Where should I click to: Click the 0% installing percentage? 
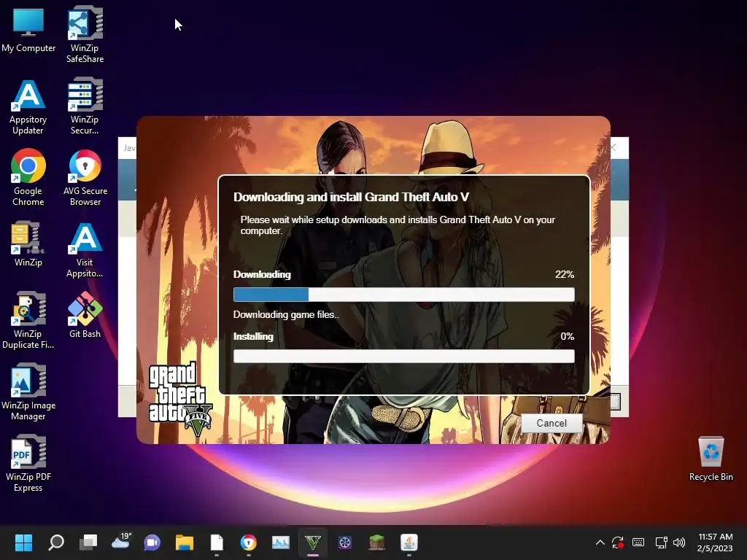567,336
